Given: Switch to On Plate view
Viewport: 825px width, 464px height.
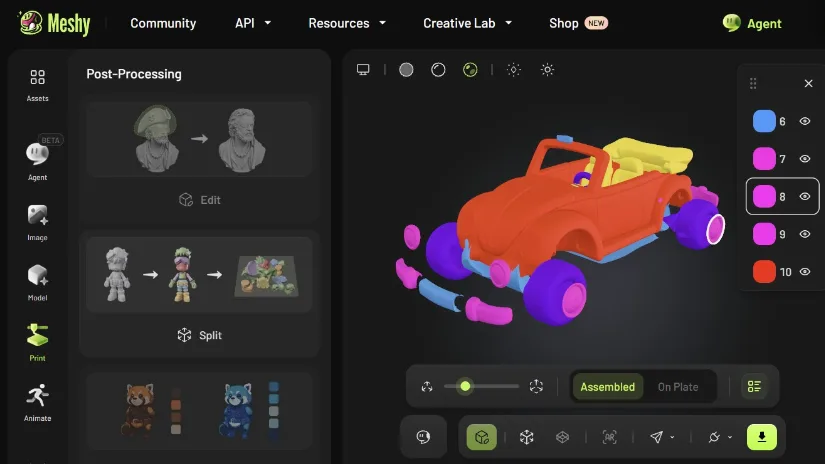Looking at the screenshot, I should (x=678, y=387).
